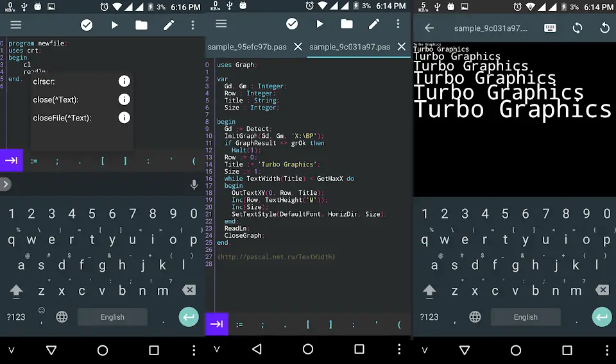Tap Android home button in left screen

tap(103, 351)
